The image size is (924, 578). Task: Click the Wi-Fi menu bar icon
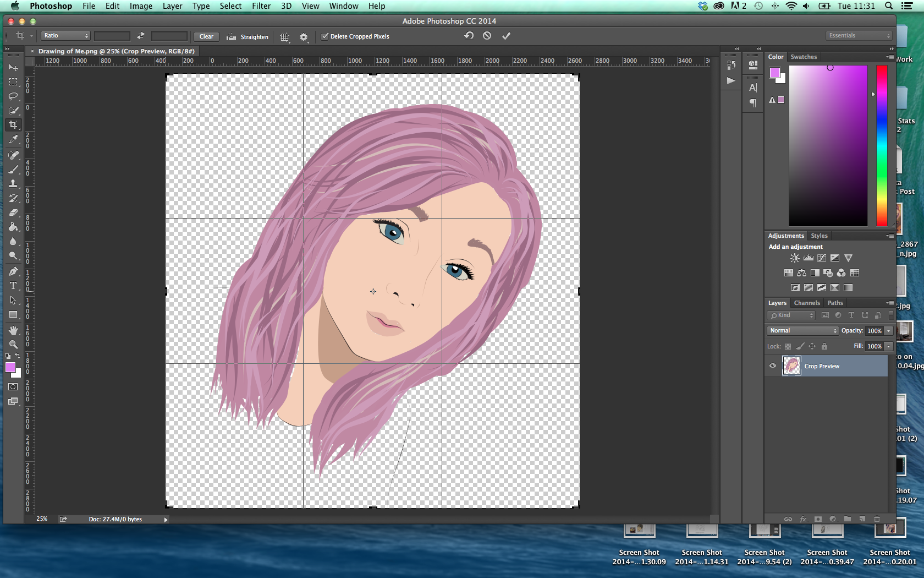click(791, 6)
